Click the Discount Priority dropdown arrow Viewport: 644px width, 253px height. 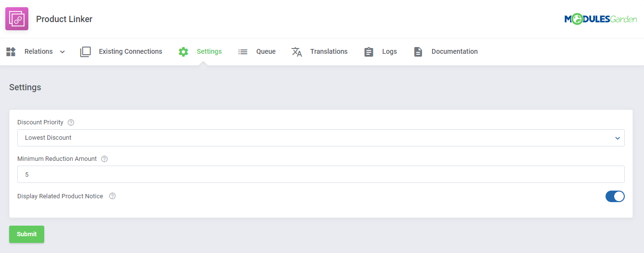[618, 138]
